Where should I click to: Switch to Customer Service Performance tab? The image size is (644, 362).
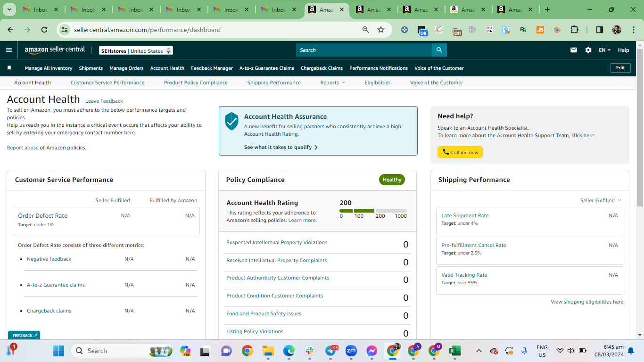[x=107, y=82]
